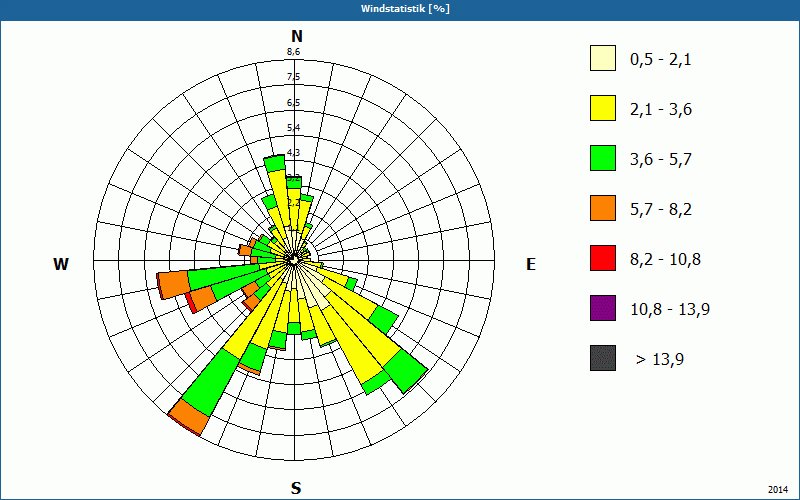Screen dimensions: 800x500
Task: Click the year 2014 label
Action: point(778,490)
